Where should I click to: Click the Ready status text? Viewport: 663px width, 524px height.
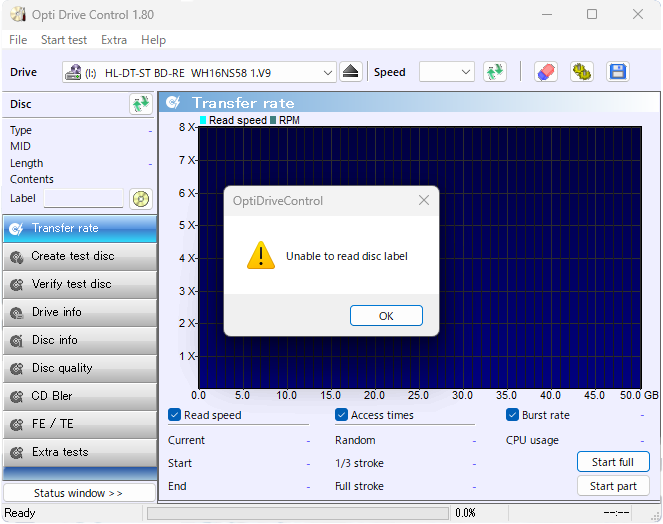coord(19,513)
